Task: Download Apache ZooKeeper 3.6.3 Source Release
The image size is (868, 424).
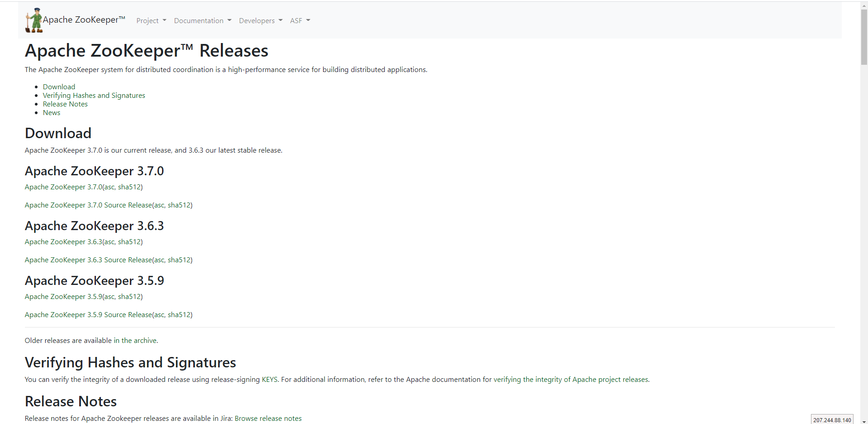Action: coord(88,260)
